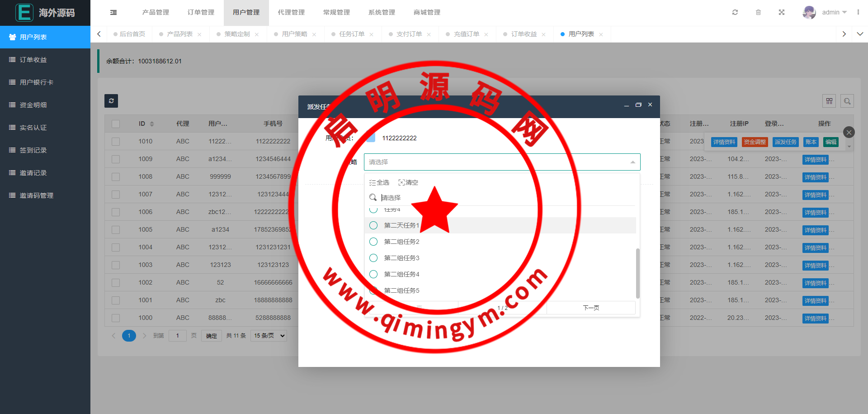Click the refresh icon in top header
The image size is (868, 414).
coord(735,12)
